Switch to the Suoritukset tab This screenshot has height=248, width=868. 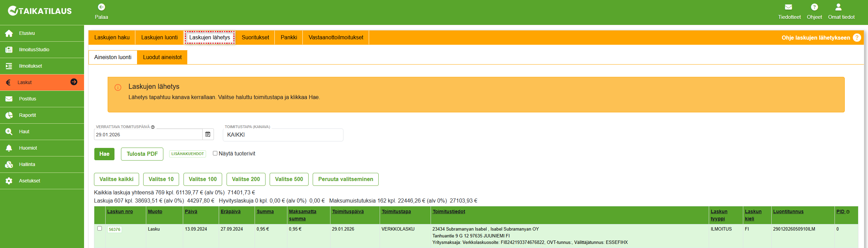(255, 38)
